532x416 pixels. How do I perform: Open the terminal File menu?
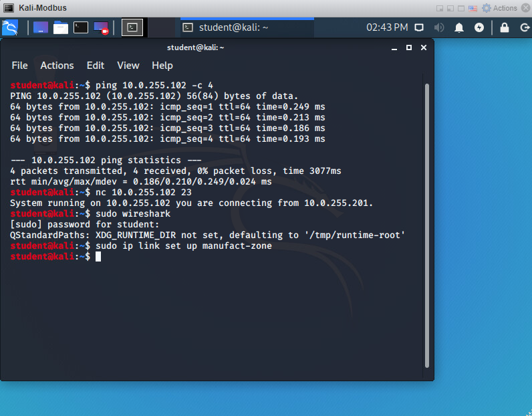pos(19,66)
